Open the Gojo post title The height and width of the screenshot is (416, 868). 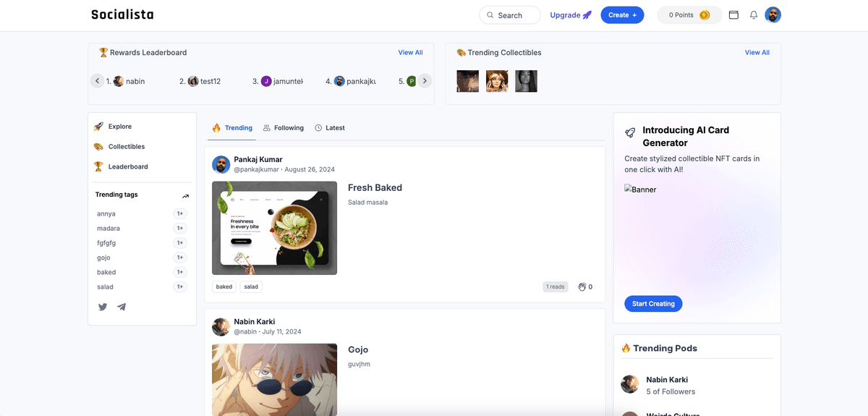click(358, 350)
